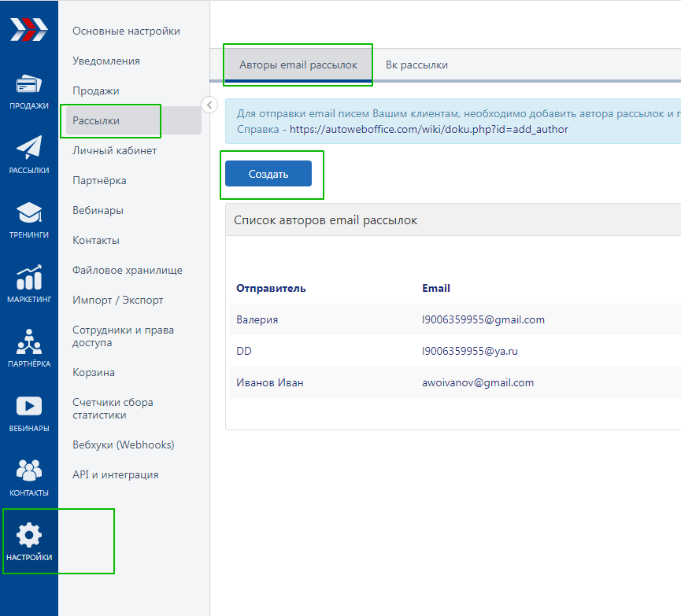Open the Продажи sidebar icon

coord(29,85)
